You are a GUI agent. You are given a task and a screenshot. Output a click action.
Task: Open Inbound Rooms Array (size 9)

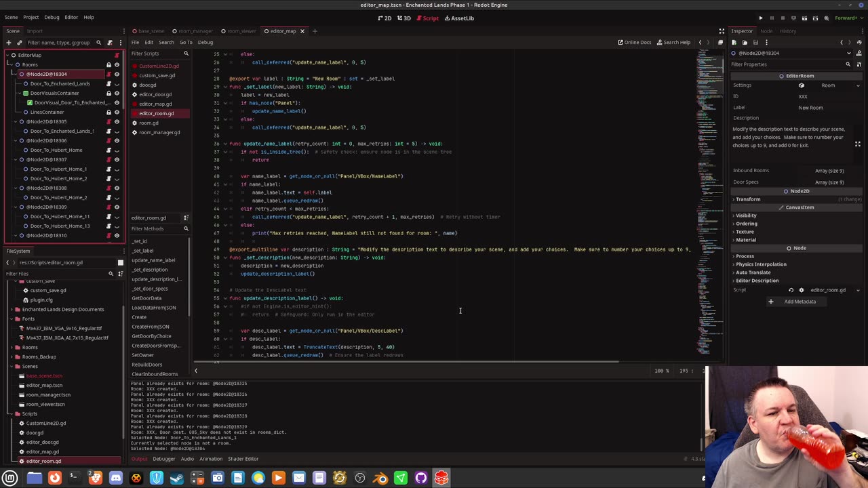pos(829,171)
